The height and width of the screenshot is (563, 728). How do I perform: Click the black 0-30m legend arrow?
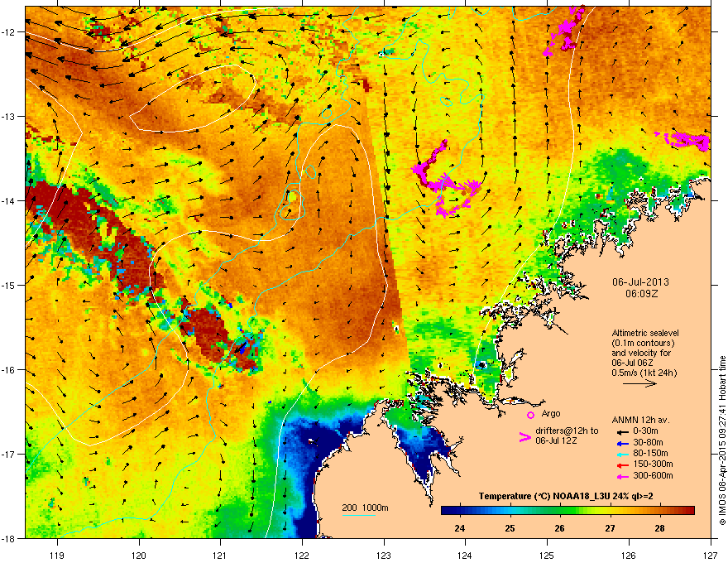tap(622, 431)
